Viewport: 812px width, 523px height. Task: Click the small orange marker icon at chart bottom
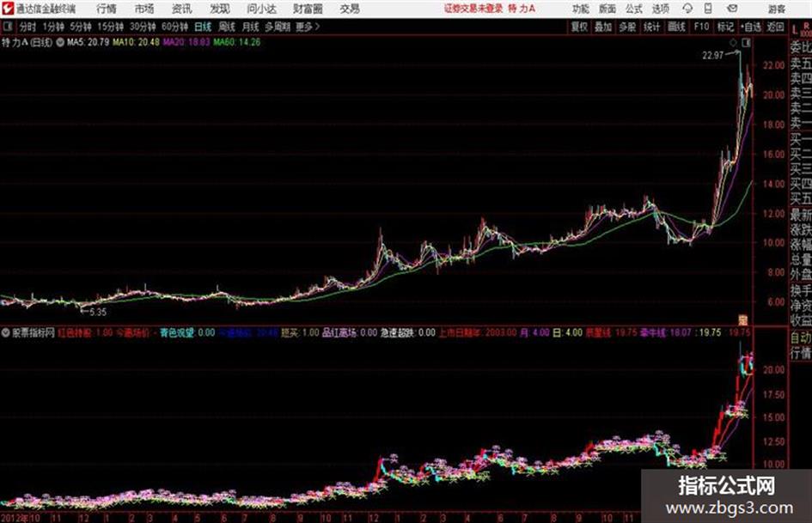743,319
